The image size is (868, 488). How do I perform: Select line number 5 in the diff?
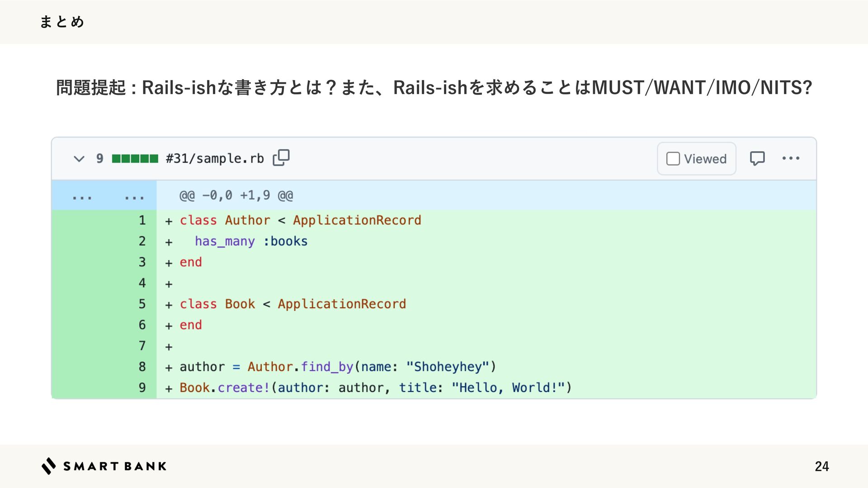coord(142,304)
